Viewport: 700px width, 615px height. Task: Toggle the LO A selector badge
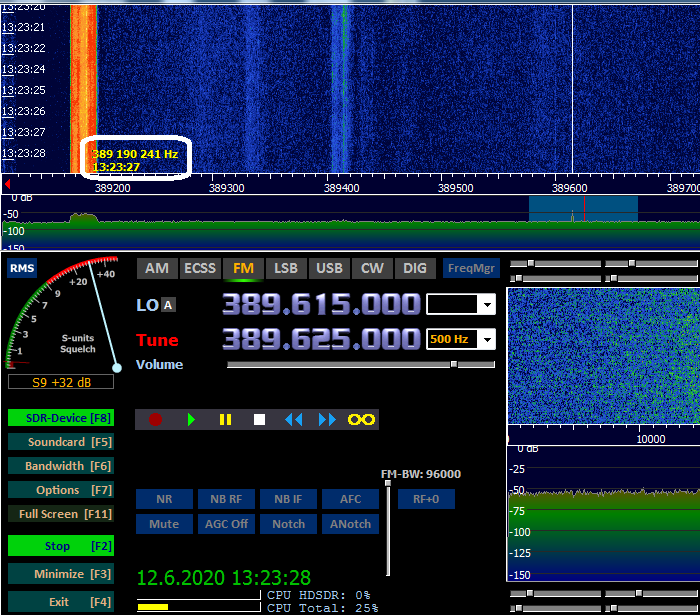pyautogui.click(x=168, y=305)
